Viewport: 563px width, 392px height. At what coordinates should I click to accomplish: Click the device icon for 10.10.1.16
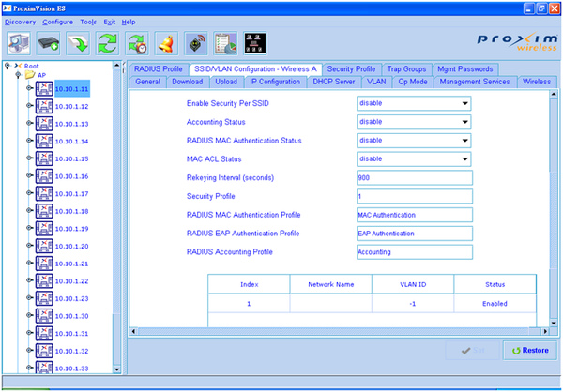point(44,176)
